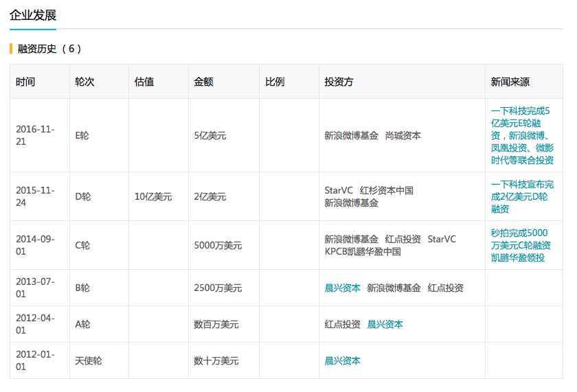Click the 比例 column header

[x=275, y=82]
